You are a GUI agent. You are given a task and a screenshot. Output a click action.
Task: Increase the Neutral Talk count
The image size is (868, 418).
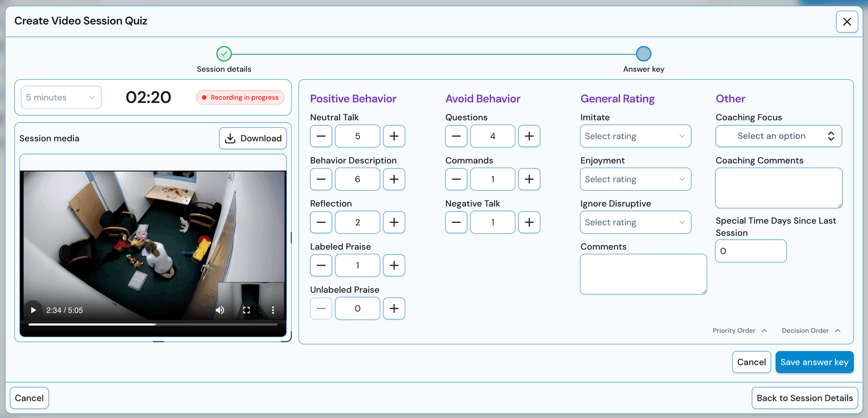(394, 136)
